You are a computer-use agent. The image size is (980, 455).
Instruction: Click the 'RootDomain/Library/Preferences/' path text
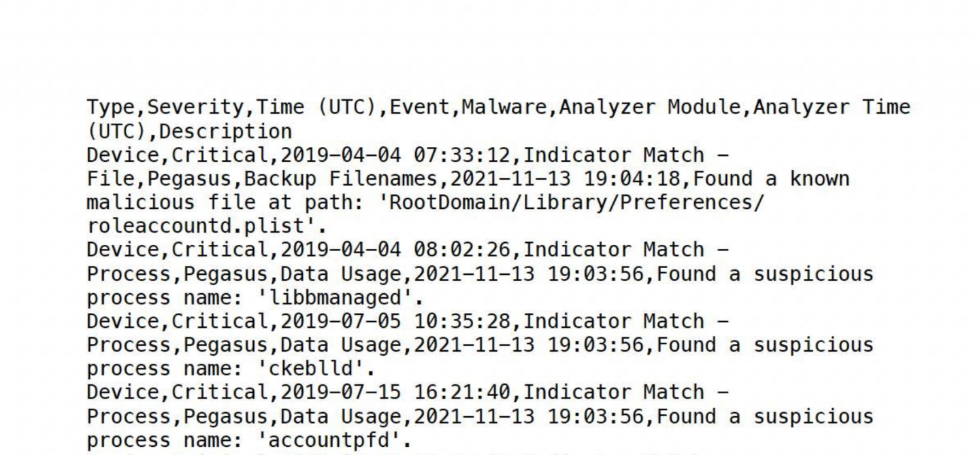(576, 203)
